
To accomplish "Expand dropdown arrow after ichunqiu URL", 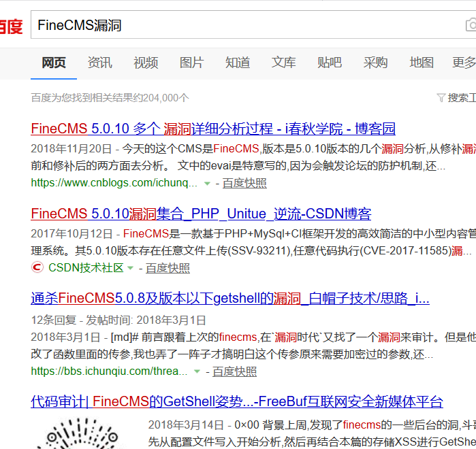I will (197, 371).
